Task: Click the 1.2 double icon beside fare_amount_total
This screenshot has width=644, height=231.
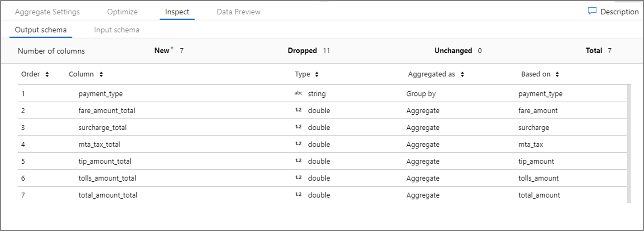Action: click(x=299, y=110)
